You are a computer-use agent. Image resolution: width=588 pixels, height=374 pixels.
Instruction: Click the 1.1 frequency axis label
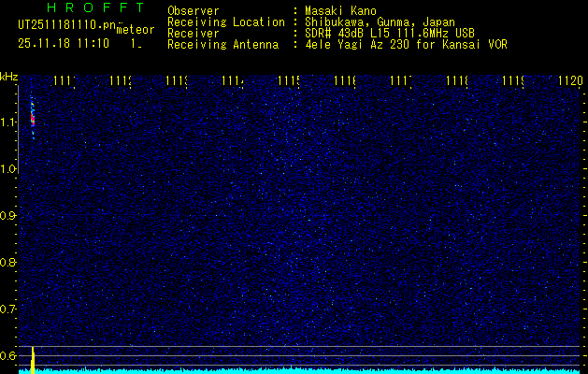coord(8,122)
